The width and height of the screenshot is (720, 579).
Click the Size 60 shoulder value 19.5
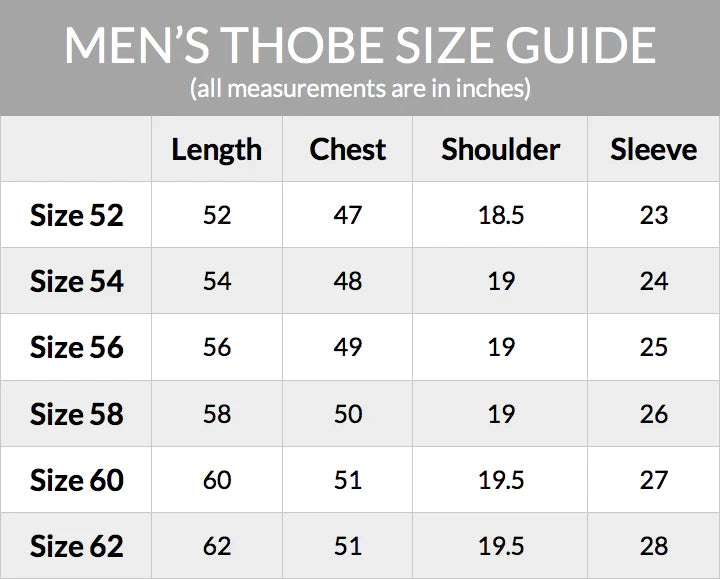click(x=501, y=480)
